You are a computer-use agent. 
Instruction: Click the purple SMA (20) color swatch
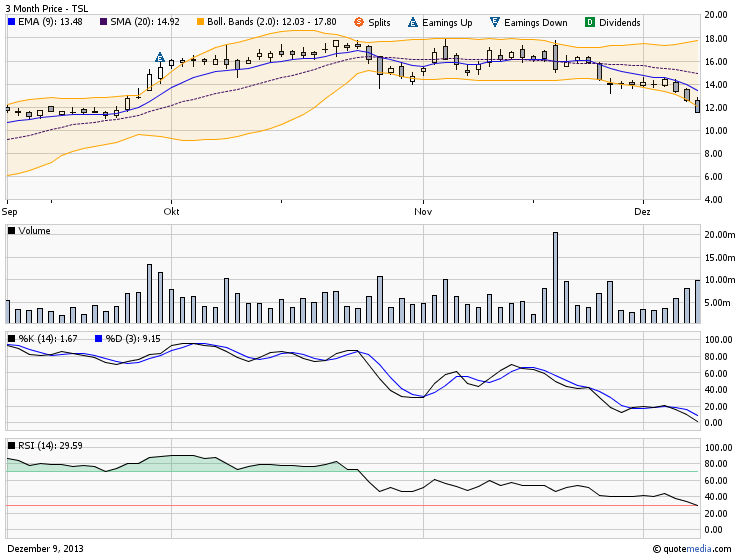[x=103, y=22]
